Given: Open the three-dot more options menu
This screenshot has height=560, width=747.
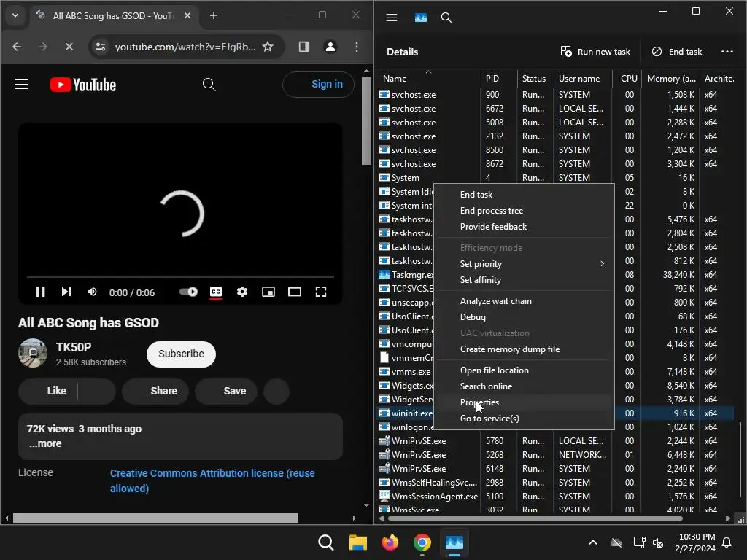Looking at the screenshot, I should 727,52.
